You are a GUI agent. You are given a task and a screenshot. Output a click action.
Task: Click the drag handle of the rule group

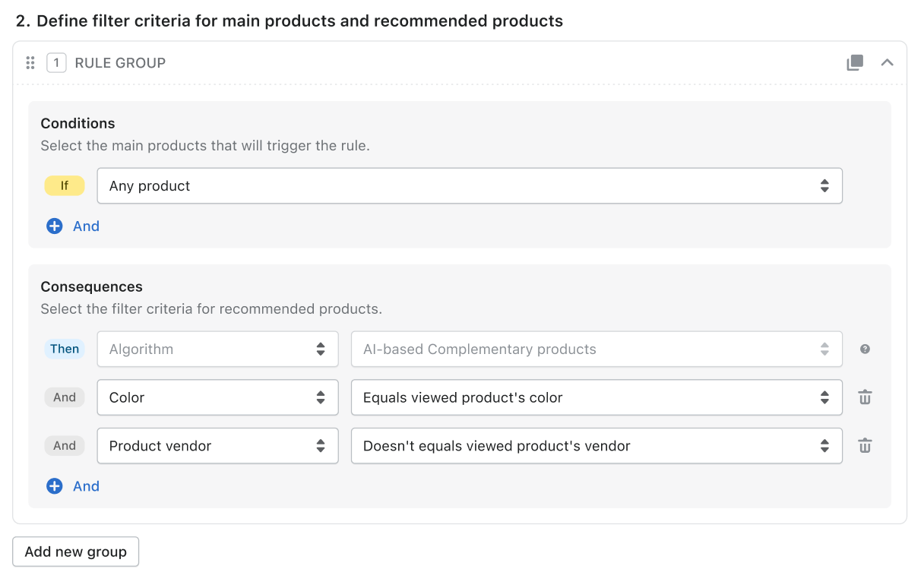(x=30, y=62)
